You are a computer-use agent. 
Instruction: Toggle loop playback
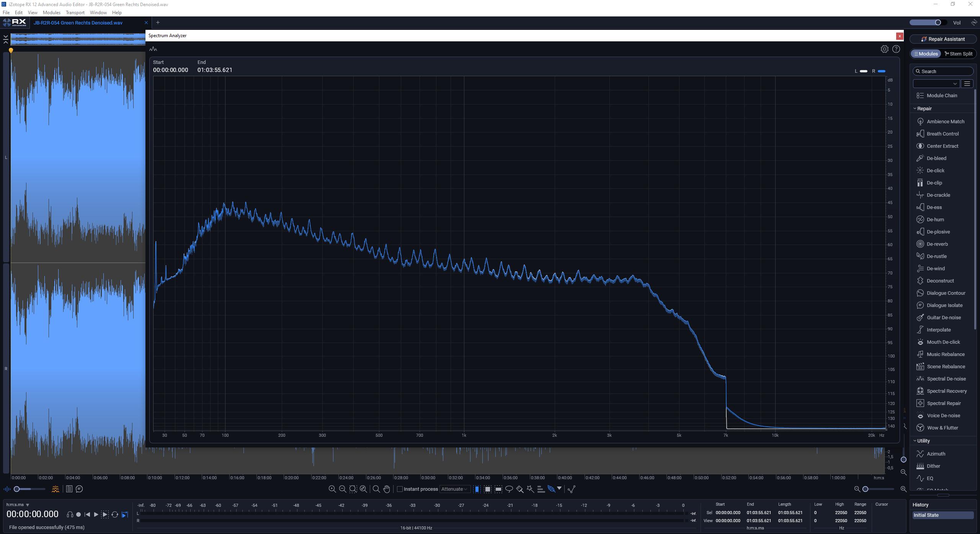pos(115,514)
